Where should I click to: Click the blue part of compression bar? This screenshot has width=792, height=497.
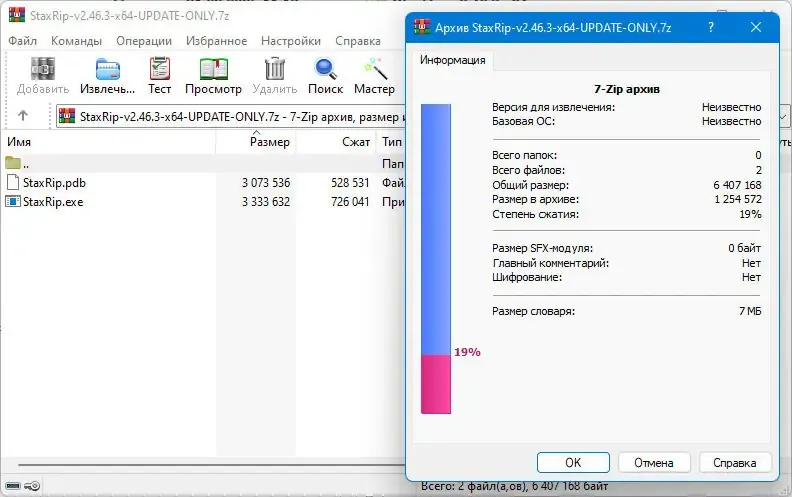pyautogui.click(x=436, y=229)
